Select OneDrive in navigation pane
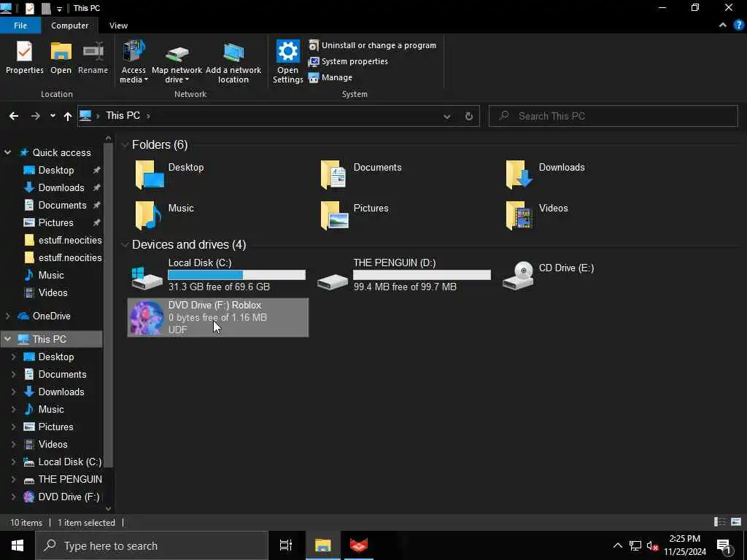 point(52,316)
